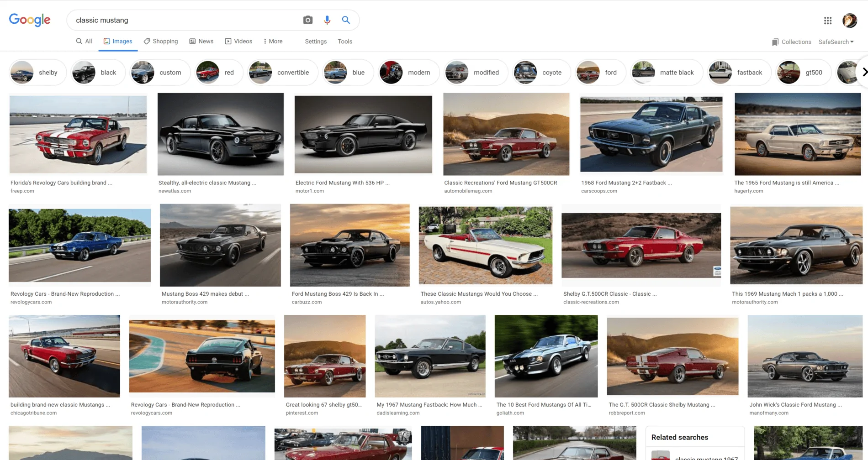
Task: Visit classic-recreations.com source link
Action: pyautogui.click(x=591, y=302)
